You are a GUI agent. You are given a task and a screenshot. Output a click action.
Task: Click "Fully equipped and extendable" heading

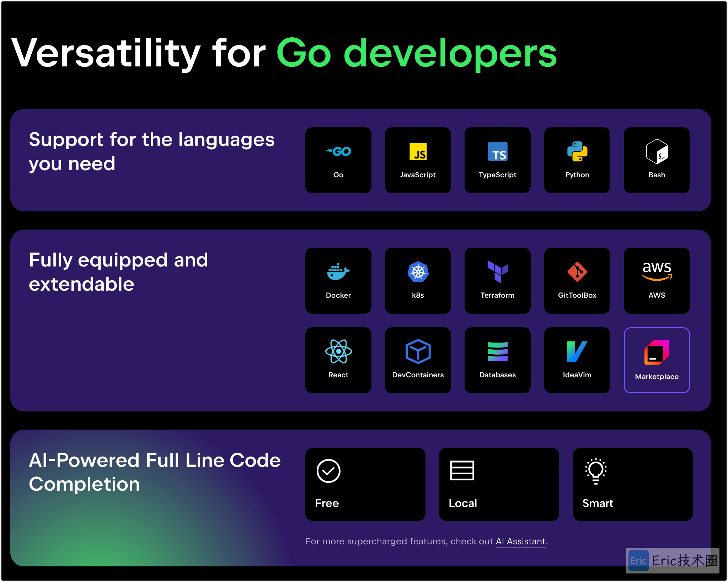tap(118, 272)
